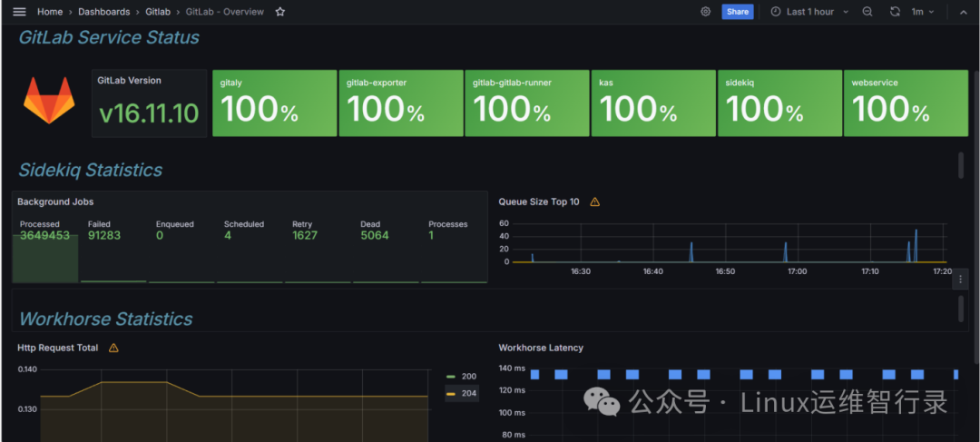This screenshot has width=980, height=442.
Task: Click the GitLab fox logo
Action: click(49, 100)
